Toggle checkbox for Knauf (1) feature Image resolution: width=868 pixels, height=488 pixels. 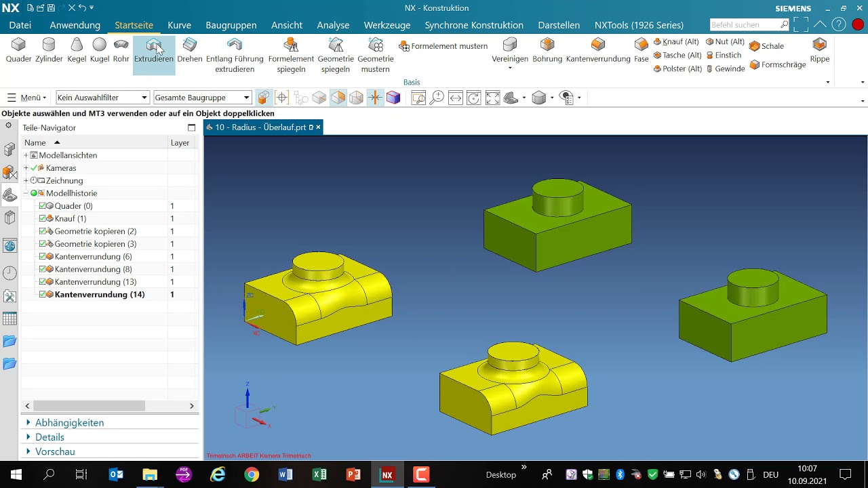(43, 218)
